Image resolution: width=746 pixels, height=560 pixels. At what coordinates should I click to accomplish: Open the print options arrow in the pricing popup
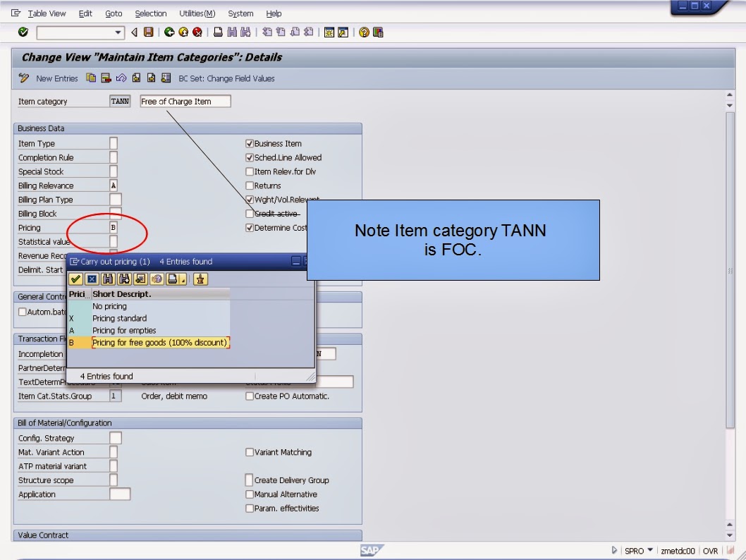pos(183,279)
